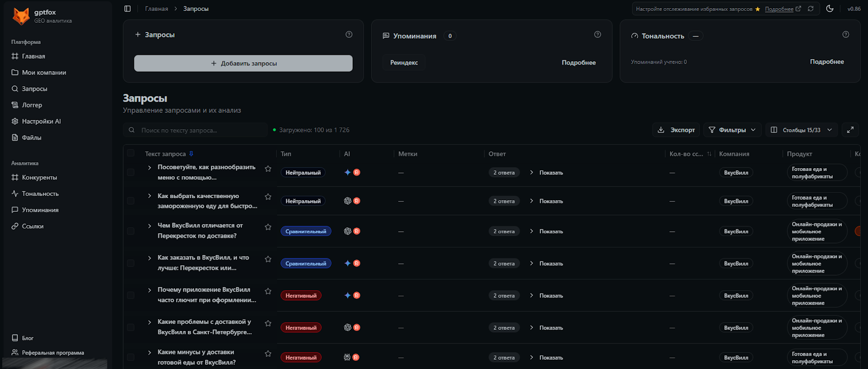Open the Столбцы 15/33 column selector
The image size is (868, 369).
801,130
